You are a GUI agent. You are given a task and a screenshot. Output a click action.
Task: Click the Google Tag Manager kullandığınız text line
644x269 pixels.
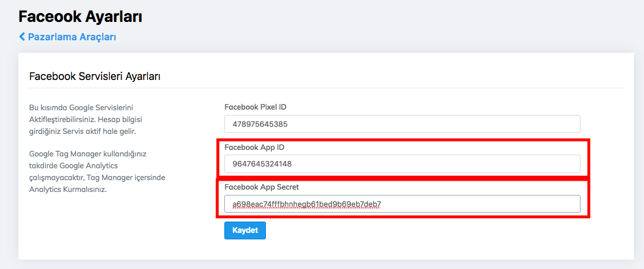coord(87,153)
